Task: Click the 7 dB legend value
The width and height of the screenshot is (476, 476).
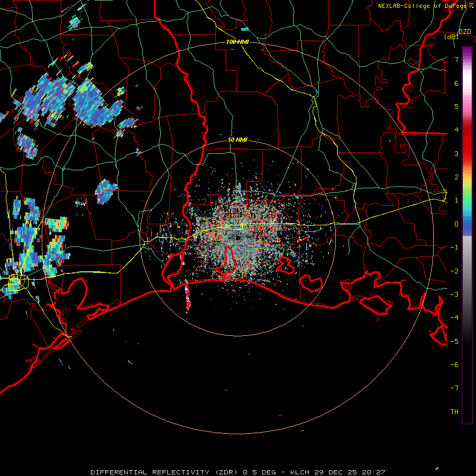Action: [456, 59]
